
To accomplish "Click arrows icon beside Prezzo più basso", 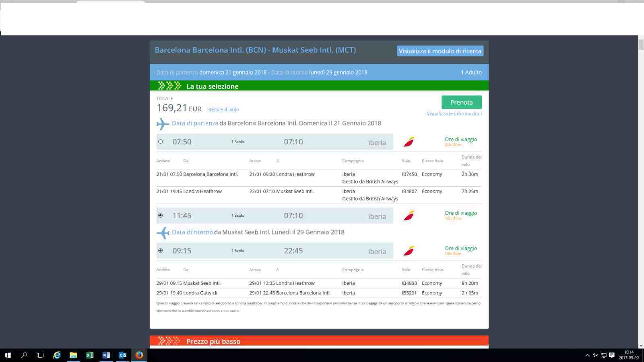I will click(169, 341).
